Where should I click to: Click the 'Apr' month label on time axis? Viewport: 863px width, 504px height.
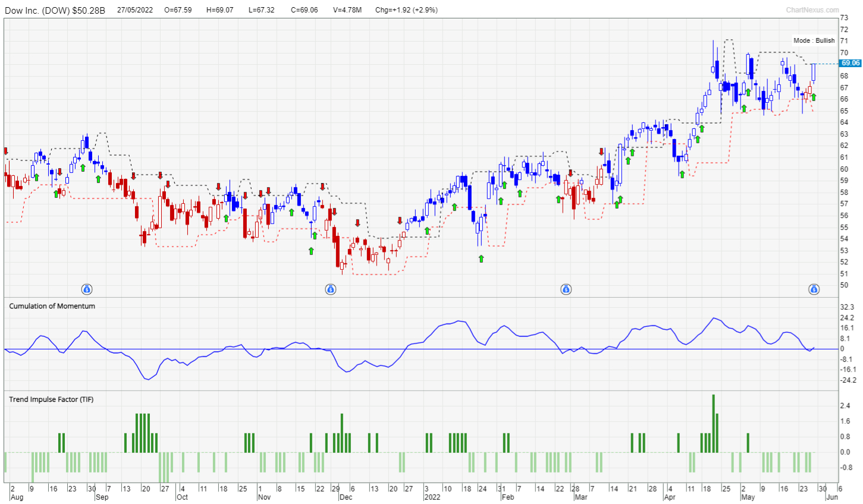pos(670,497)
